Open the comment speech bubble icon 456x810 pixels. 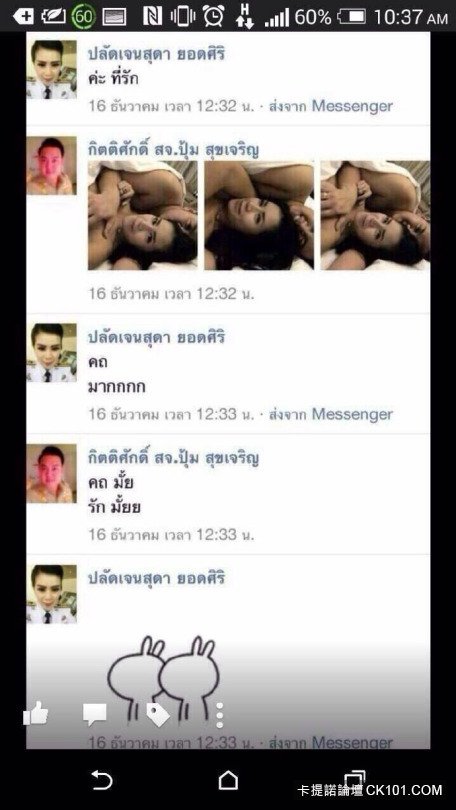[x=95, y=714]
